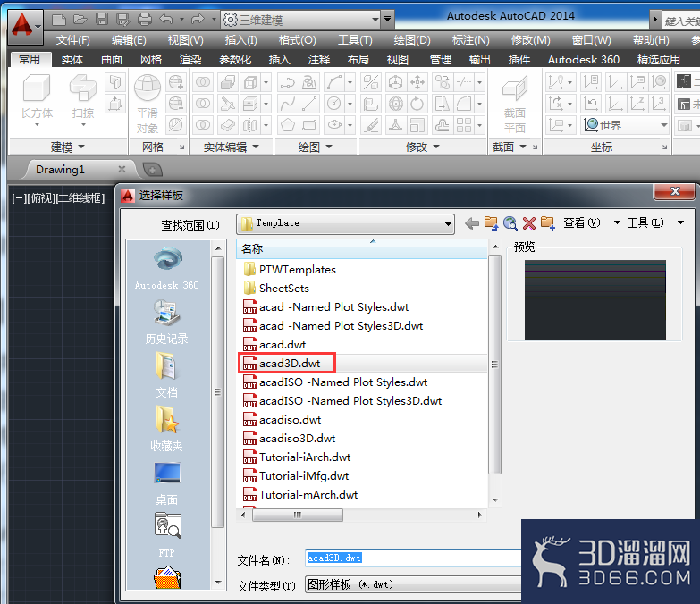700x604 pixels.
Task: Click the new drawing tab plus icon
Action: pos(152,170)
